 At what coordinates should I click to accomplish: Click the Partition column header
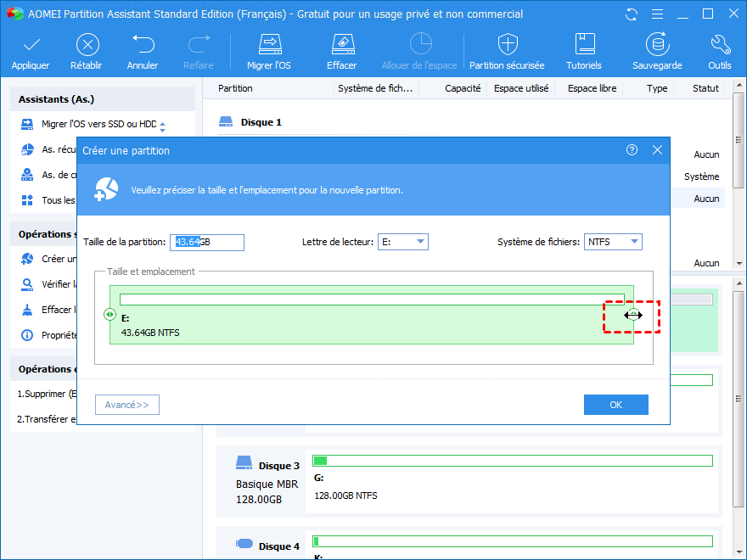click(x=235, y=88)
